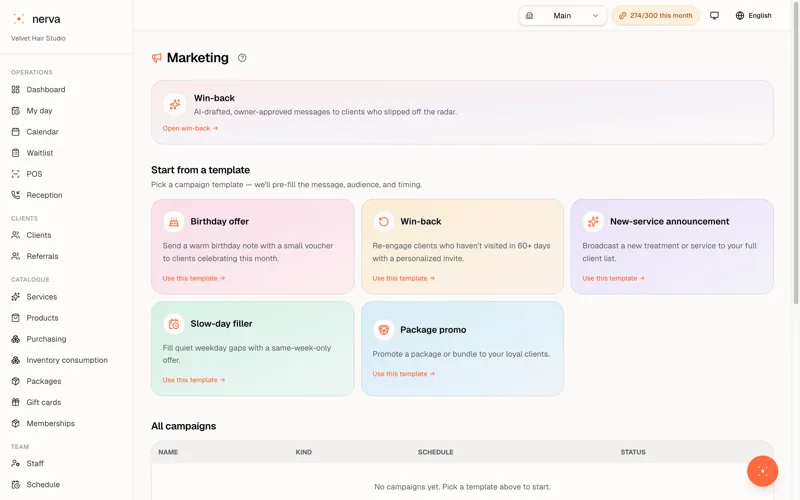Expand the Main location dropdown
Image resolution: width=800 pixels, height=500 pixels.
[x=563, y=16]
